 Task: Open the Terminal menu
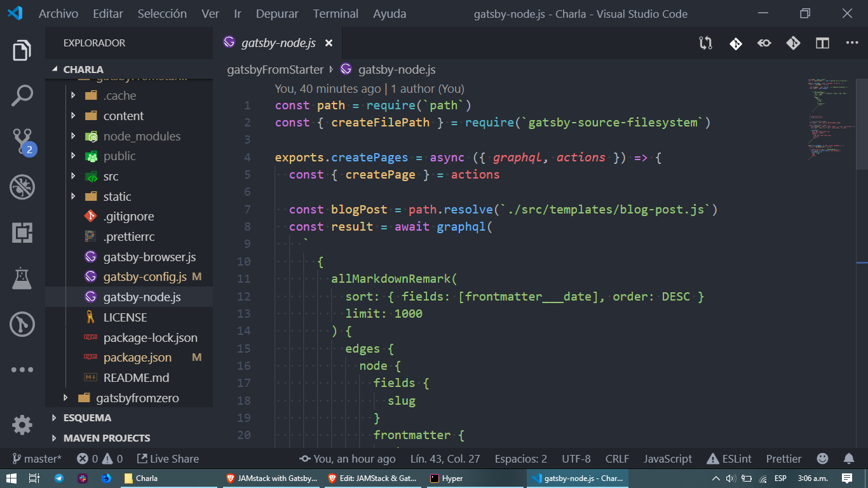pos(336,13)
